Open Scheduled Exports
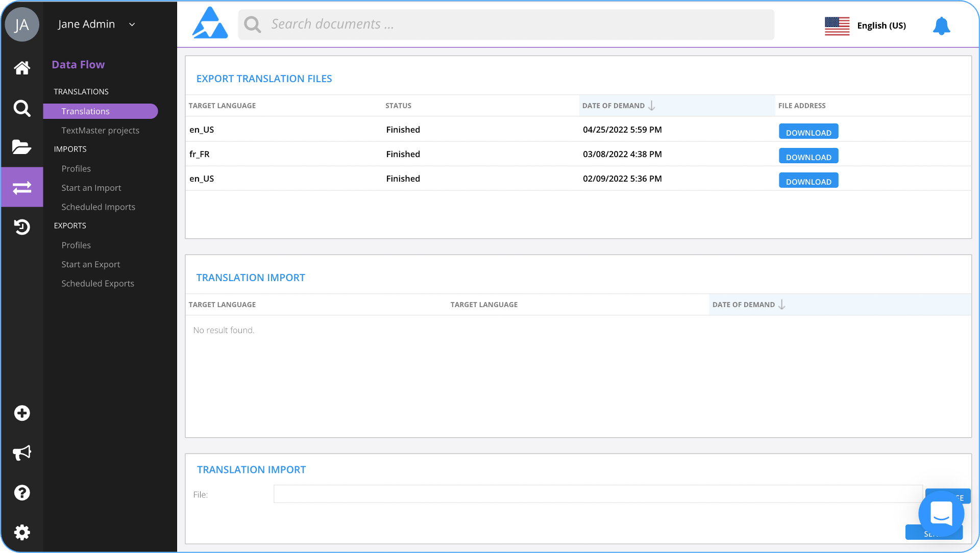 (x=98, y=284)
